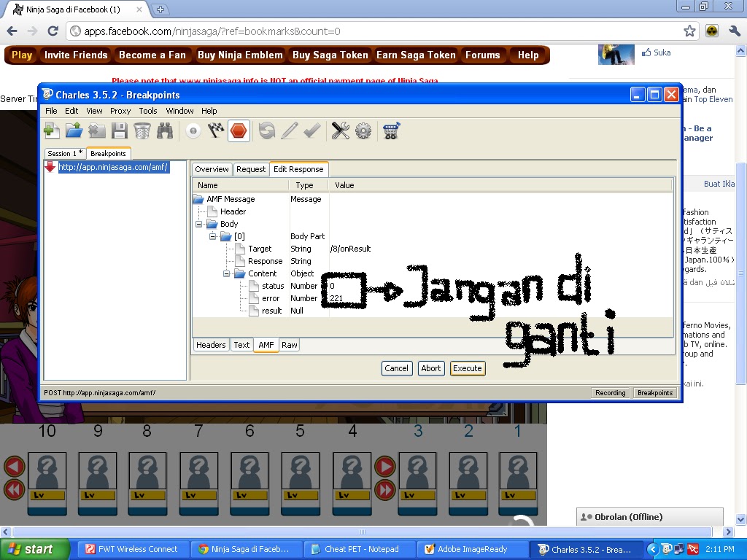Open Adobe ImageReady from taskbar
747x560 pixels.
[x=472, y=549]
